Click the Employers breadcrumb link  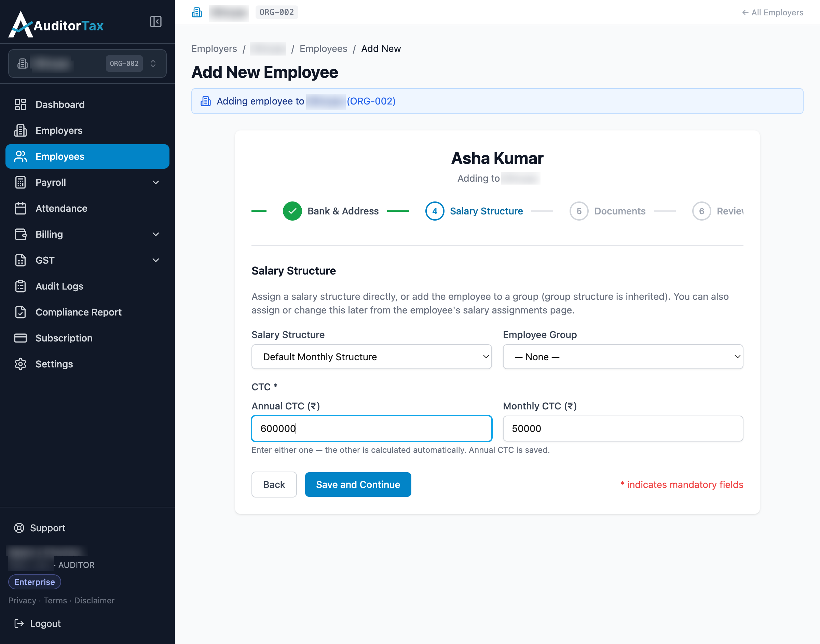[214, 48]
